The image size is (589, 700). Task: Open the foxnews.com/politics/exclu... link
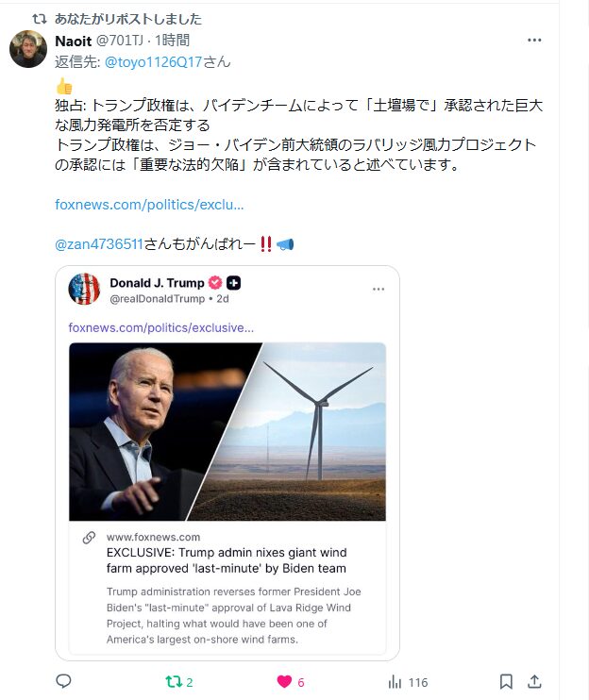click(x=149, y=205)
